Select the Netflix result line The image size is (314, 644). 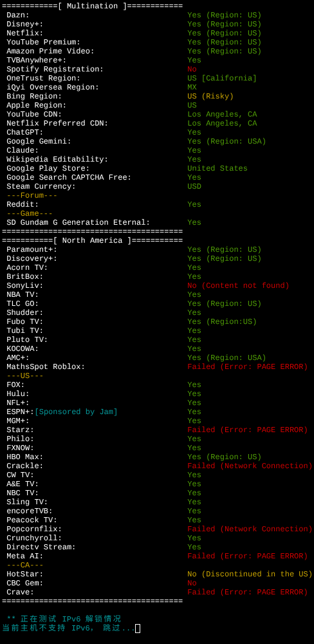click(x=134, y=33)
